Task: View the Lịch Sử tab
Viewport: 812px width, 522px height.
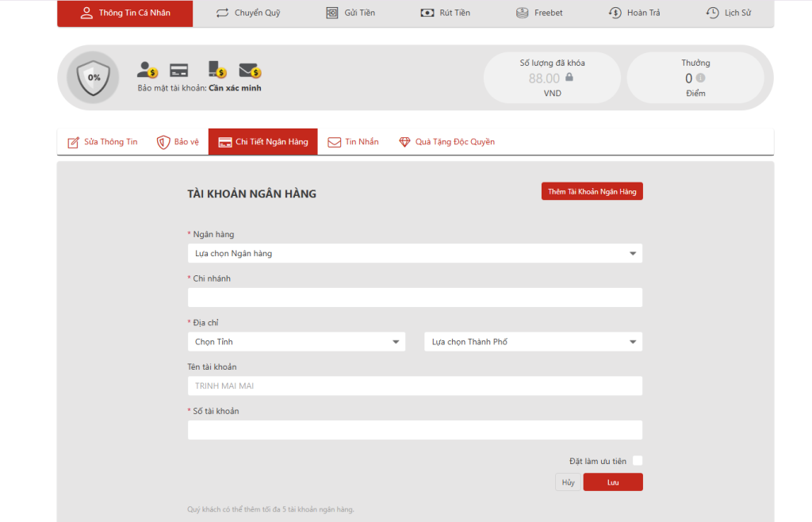Action: [x=728, y=13]
